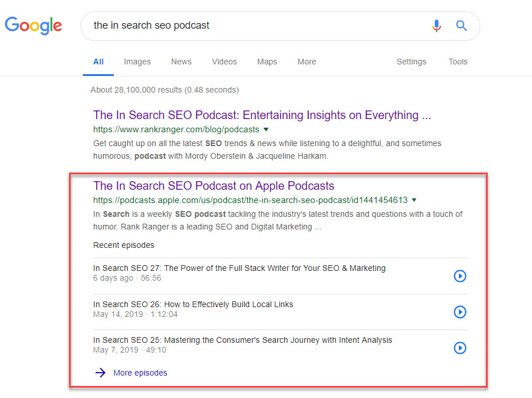Open the More search categories menu
The width and height of the screenshot is (532, 398).
tap(307, 62)
